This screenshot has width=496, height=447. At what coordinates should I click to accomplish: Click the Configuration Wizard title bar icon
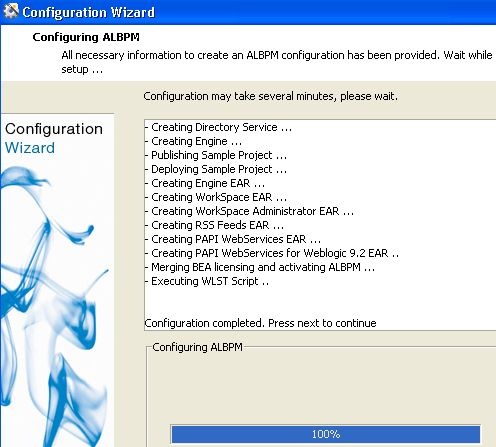click(10, 11)
